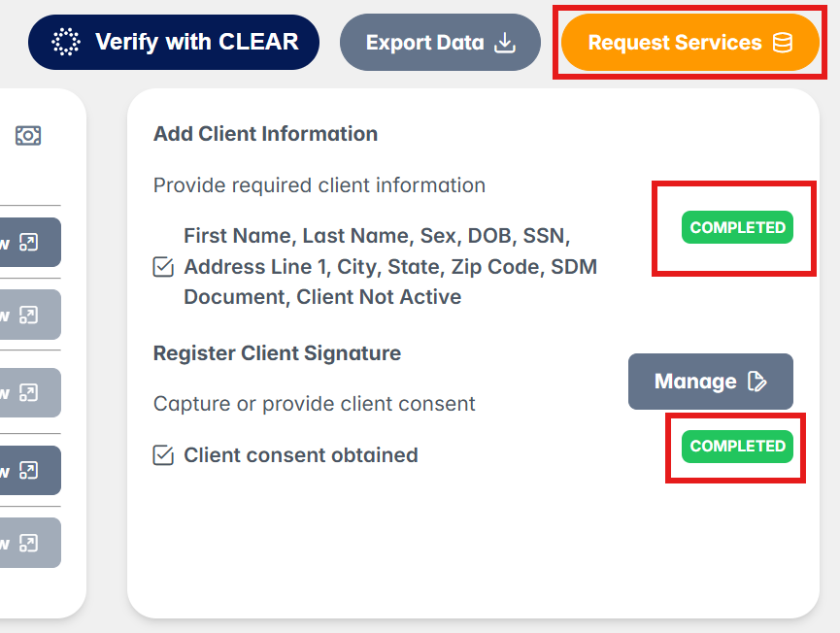This screenshot has width=840, height=633.
Task: Click the fourth dark open-external icon in left panel
Action: pyautogui.click(x=29, y=471)
